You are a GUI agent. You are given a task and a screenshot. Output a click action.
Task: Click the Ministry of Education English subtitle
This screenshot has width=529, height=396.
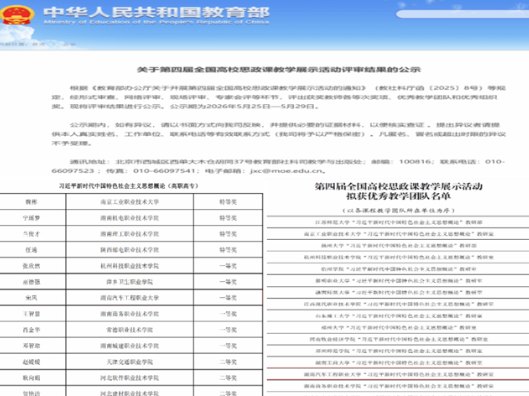pyautogui.click(x=156, y=22)
